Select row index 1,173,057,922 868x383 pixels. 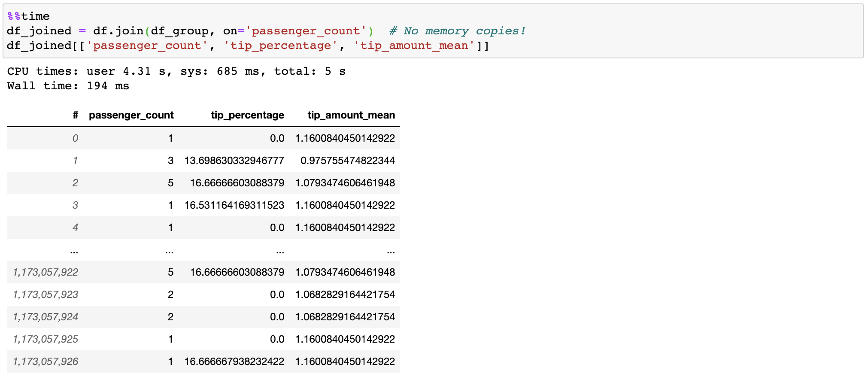pos(46,272)
